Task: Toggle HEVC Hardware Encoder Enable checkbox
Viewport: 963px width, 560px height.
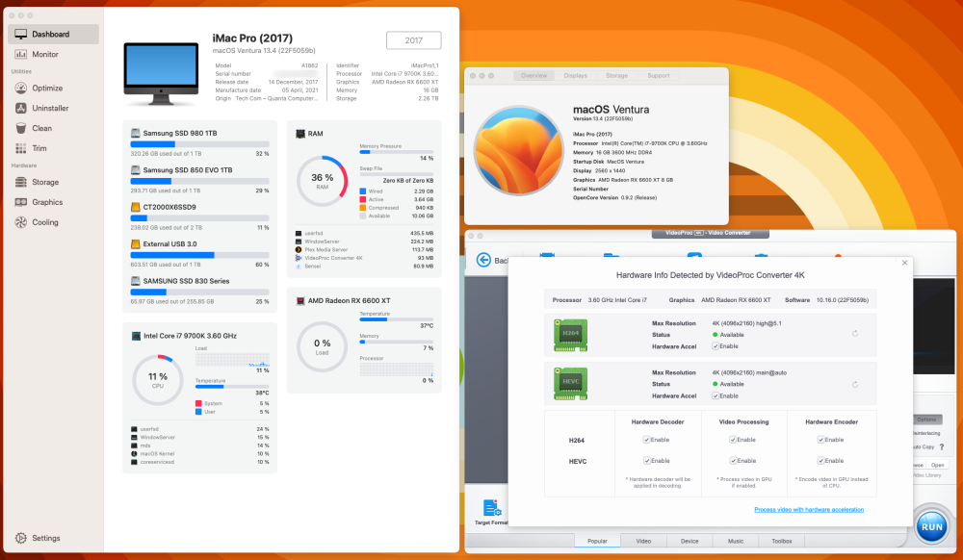Action: coord(820,461)
